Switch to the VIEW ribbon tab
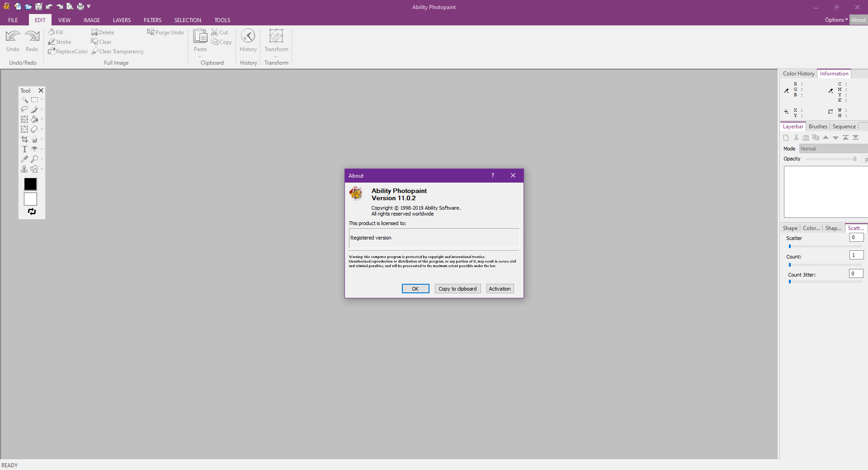Image resolution: width=868 pixels, height=470 pixels. pyautogui.click(x=64, y=20)
